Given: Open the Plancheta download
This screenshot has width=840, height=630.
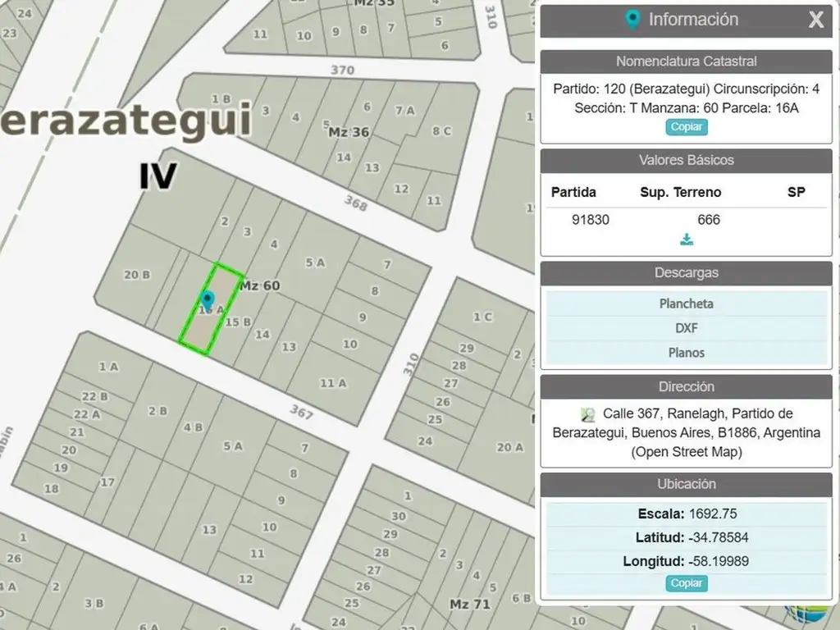Looking at the screenshot, I should [686, 304].
